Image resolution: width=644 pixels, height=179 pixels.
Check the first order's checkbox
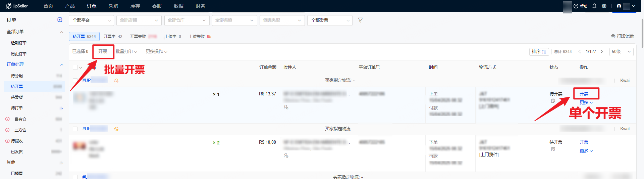tap(75, 81)
